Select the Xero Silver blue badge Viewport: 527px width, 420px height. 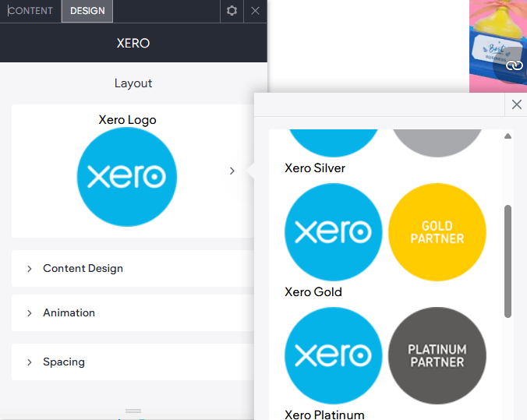[333, 143]
